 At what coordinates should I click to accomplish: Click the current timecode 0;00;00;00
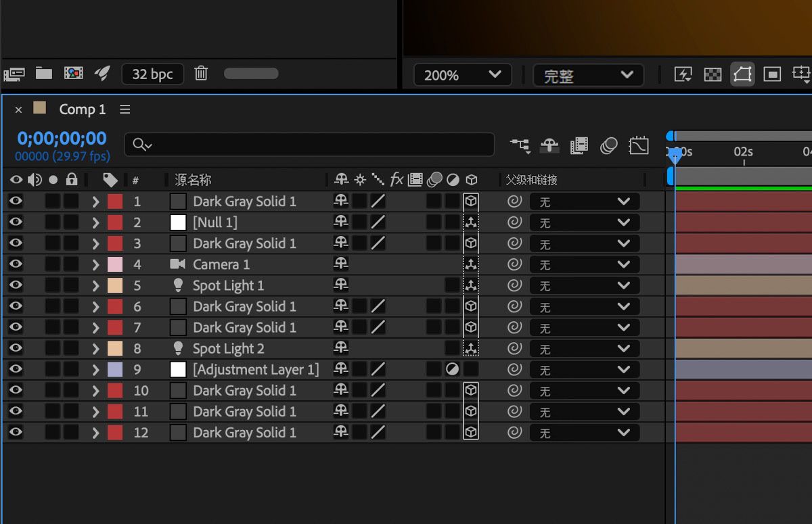(62, 139)
